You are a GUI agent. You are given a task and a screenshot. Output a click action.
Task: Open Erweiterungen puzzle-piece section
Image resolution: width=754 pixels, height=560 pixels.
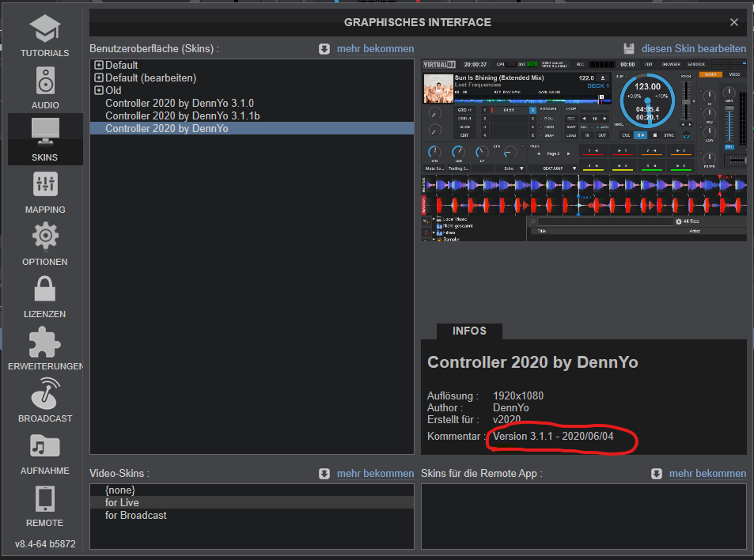tap(45, 349)
